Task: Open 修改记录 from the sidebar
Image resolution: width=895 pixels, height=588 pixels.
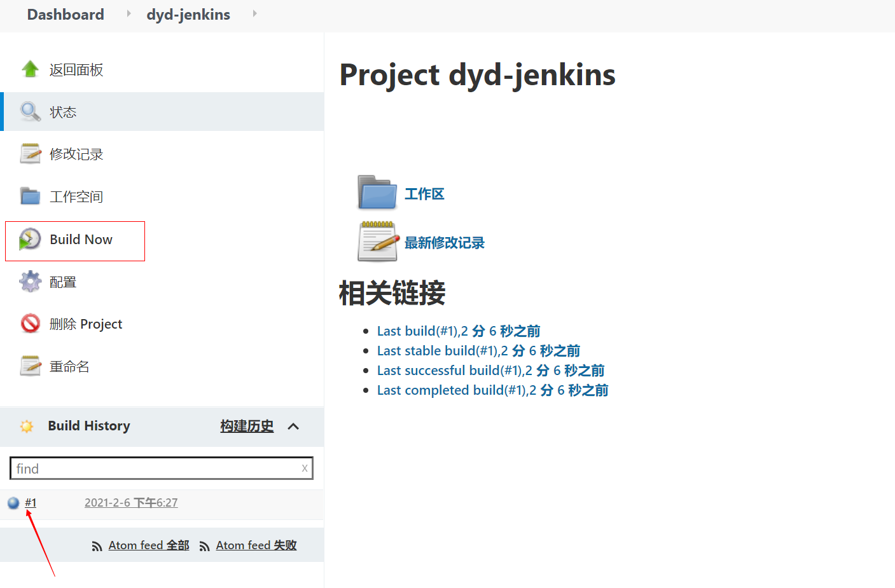Action: click(x=76, y=154)
